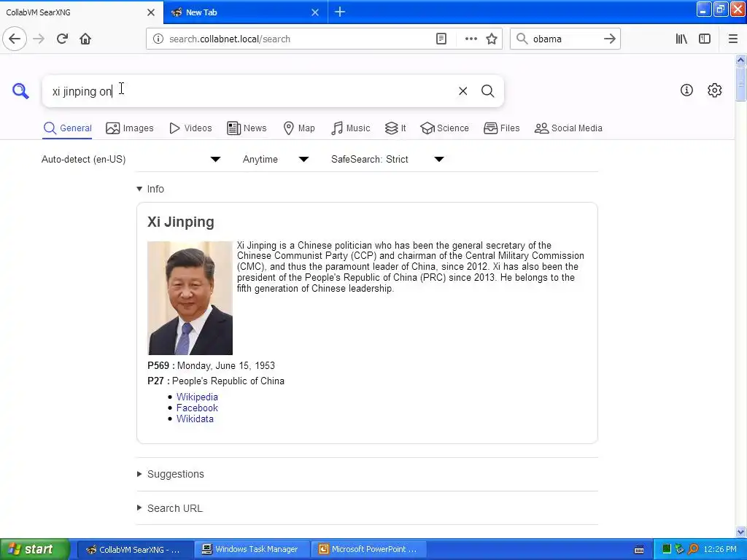This screenshot has width=747, height=560.
Task: Switch to Windows Task Manager in taskbar
Action: [252, 549]
